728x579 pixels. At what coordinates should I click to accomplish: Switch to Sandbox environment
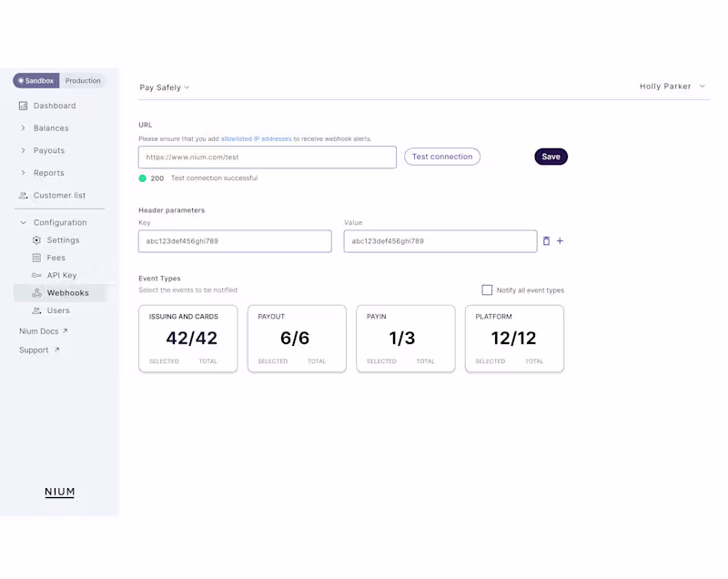[36, 81]
